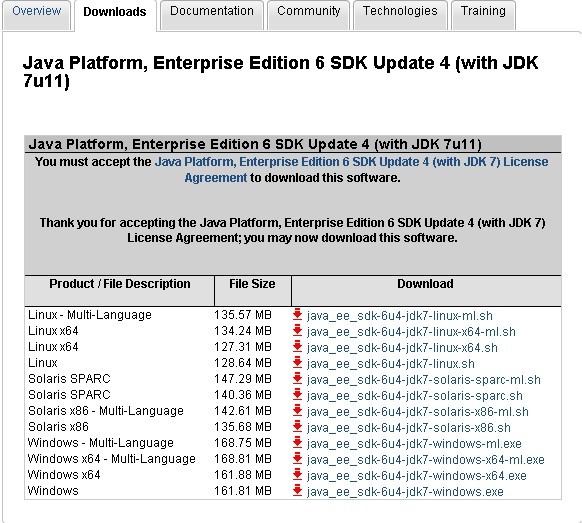Screen dimensions: 582x523
Task: Click download arrow icon for jdk7-linux.sh
Action: 297,362
